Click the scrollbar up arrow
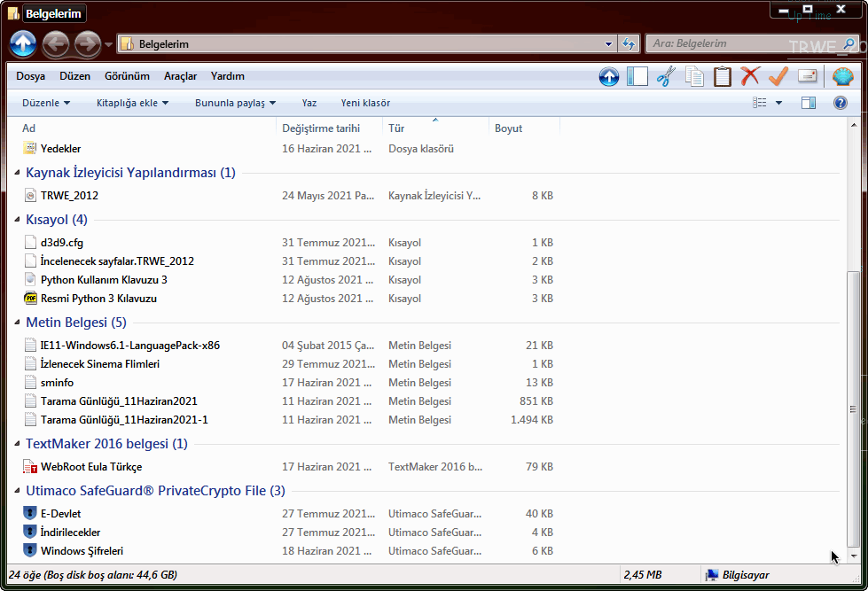The width and height of the screenshot is (868, 591). [x=854, y=125]
